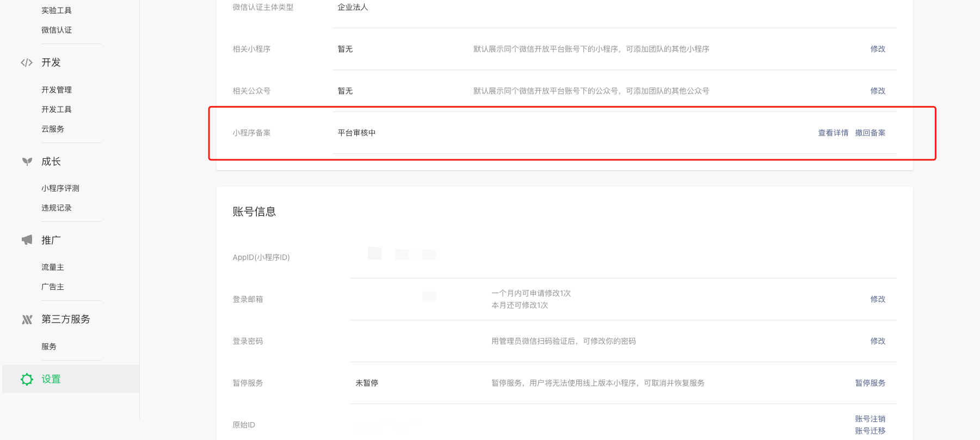Open 查看详情 for 小程序备案

pyautogui.click(x=833, y=133)
